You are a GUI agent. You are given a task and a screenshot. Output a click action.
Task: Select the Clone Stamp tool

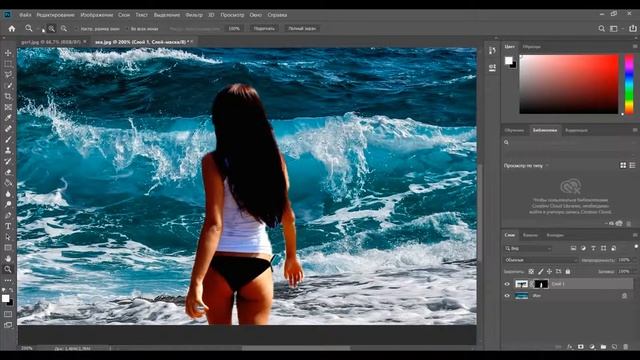point(8,150)
